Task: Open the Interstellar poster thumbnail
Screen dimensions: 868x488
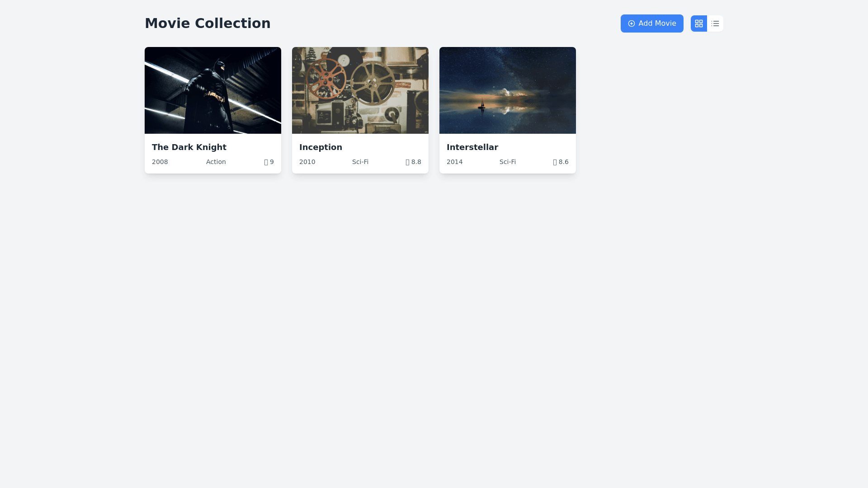Action: coord(507,90)
